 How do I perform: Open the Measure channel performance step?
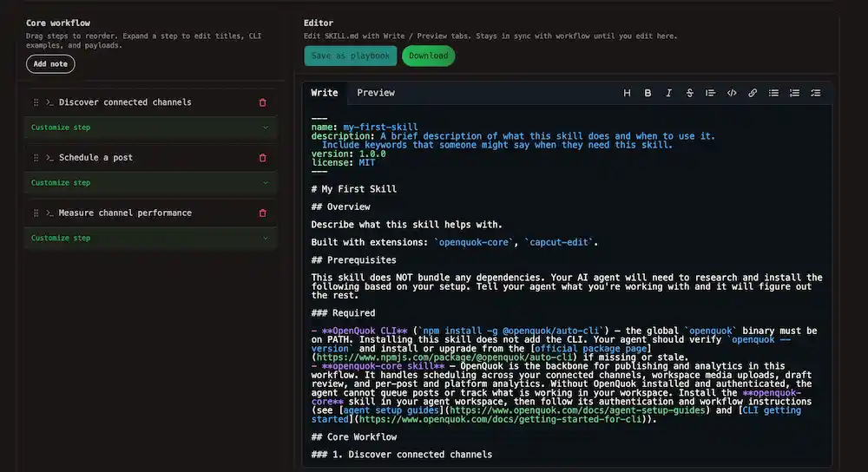(125, 213)
